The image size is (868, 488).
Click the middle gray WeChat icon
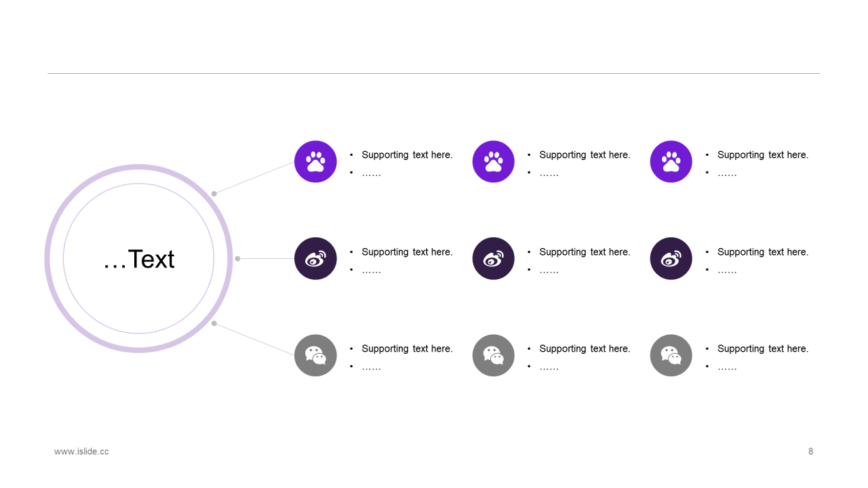493,355
